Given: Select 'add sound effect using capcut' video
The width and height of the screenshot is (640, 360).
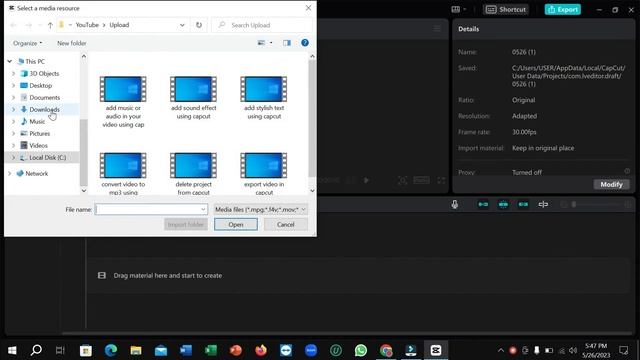Looking at the screenshot, I should pyautogui.click(x=193, y=98).
